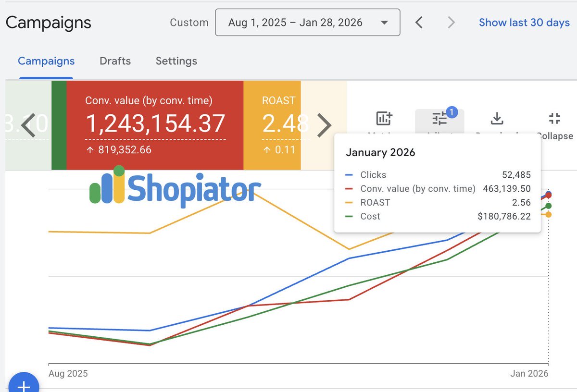Open the Adjust settings icon with badge 1

click(x=440, y=119)
